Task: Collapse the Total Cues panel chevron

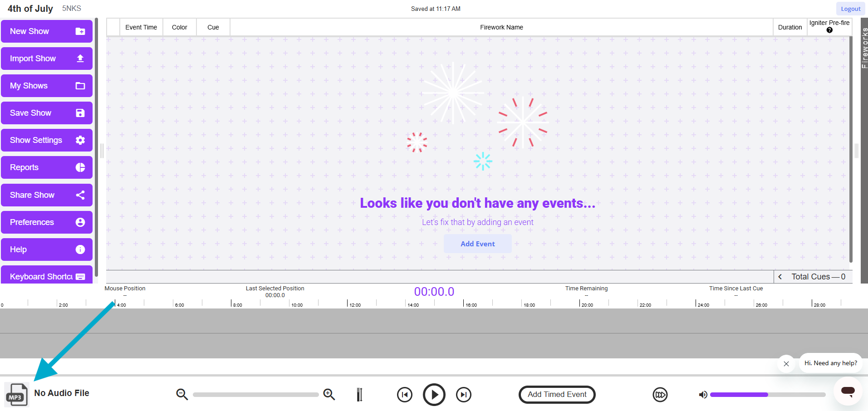Action: pos(780,277)
